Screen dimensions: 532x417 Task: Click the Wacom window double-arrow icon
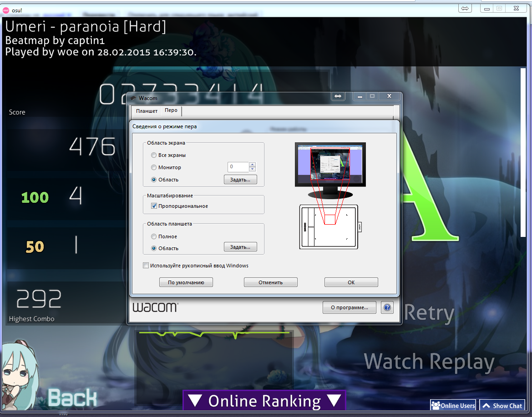[338, 96]
